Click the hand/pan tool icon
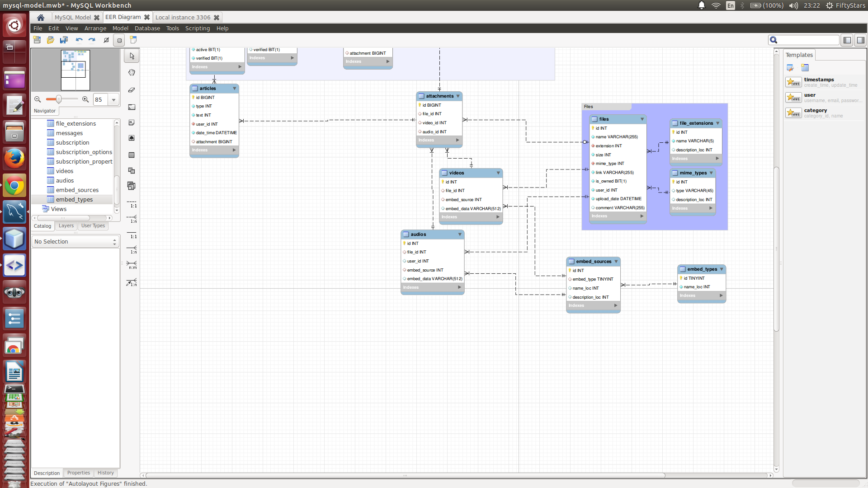The width and height of the screenshot is (868, 488). coord(132,72)
